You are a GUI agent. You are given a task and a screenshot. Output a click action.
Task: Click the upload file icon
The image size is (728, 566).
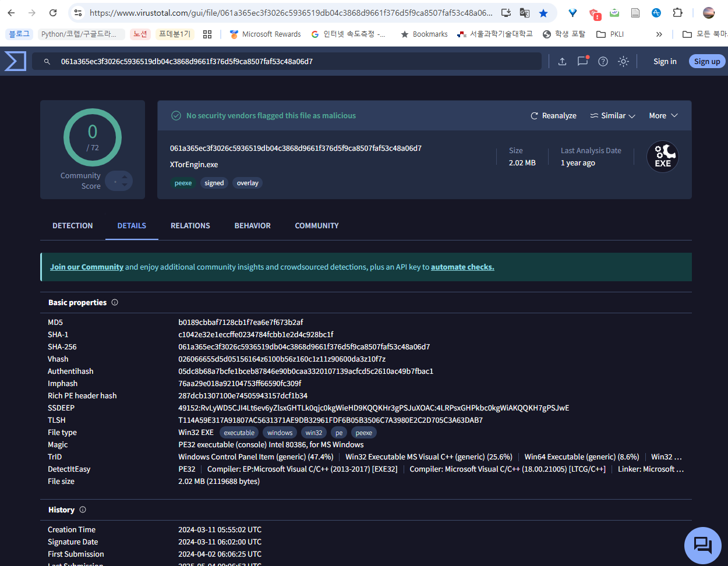[562, 61]
